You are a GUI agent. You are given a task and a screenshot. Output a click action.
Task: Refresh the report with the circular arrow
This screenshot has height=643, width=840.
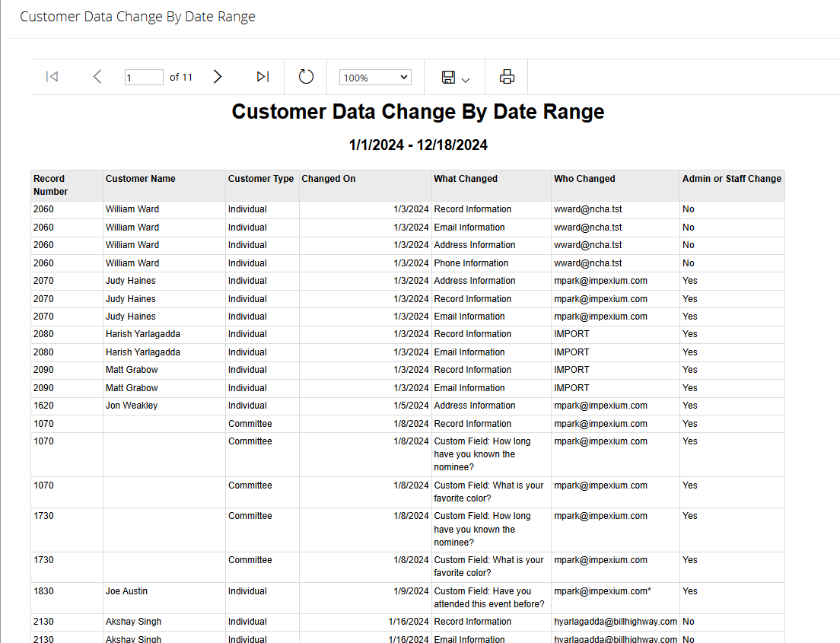click(306, 77)
